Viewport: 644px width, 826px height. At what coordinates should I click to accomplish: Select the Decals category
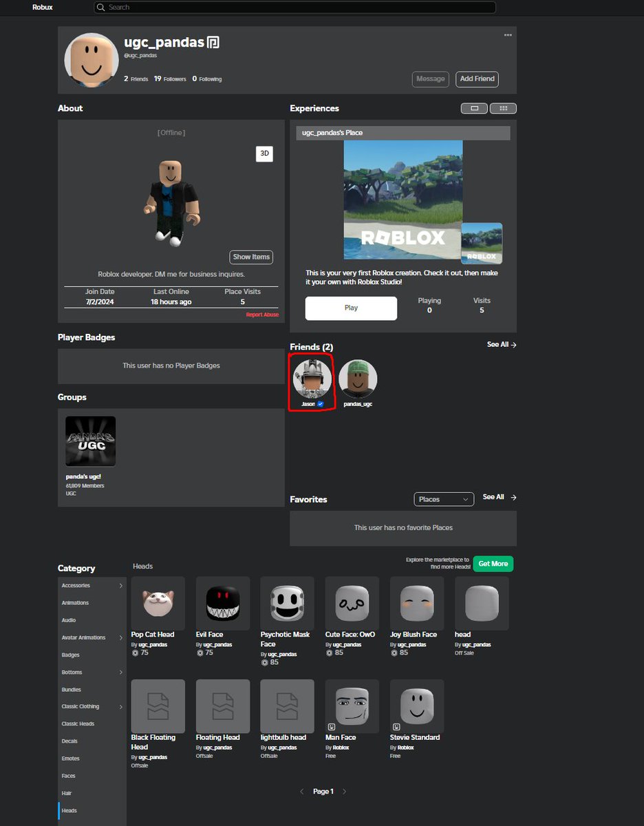click(x=92, y=741)
